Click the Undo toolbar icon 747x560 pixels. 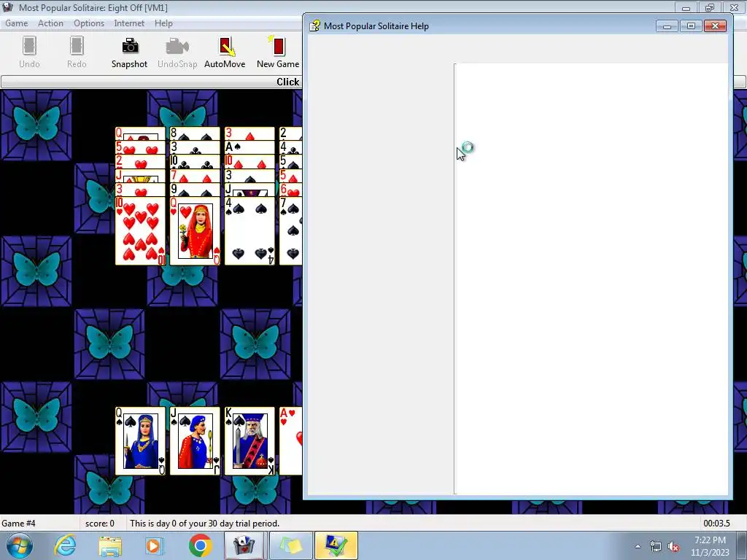point(29,52)
